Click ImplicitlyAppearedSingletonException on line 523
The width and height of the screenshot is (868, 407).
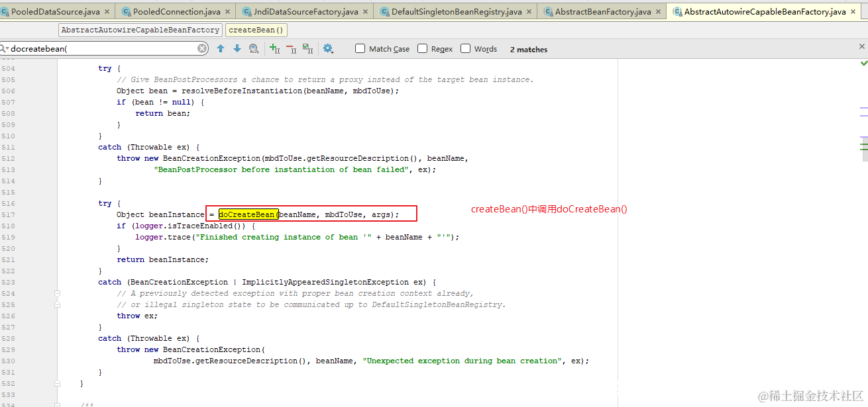[325, 282]
